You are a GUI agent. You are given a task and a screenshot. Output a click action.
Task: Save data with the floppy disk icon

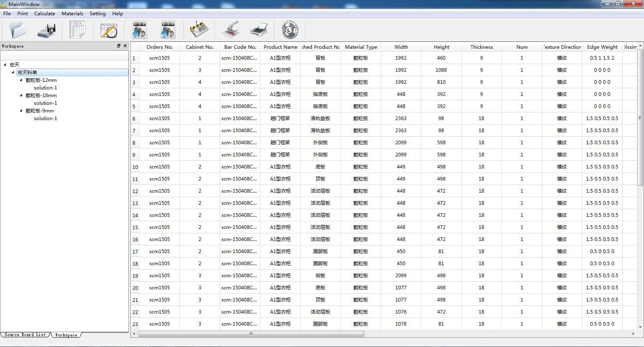[47, 30]
